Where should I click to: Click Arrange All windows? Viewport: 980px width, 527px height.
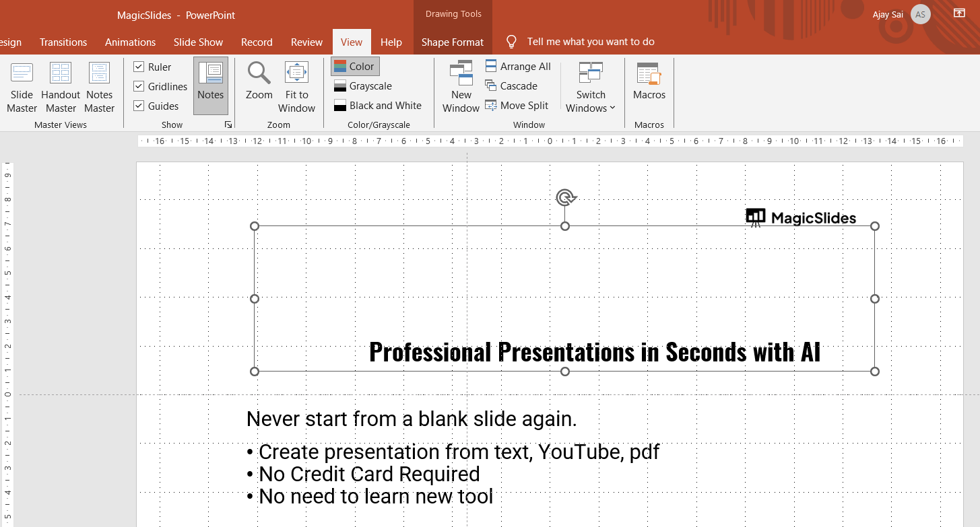point(518,66)
